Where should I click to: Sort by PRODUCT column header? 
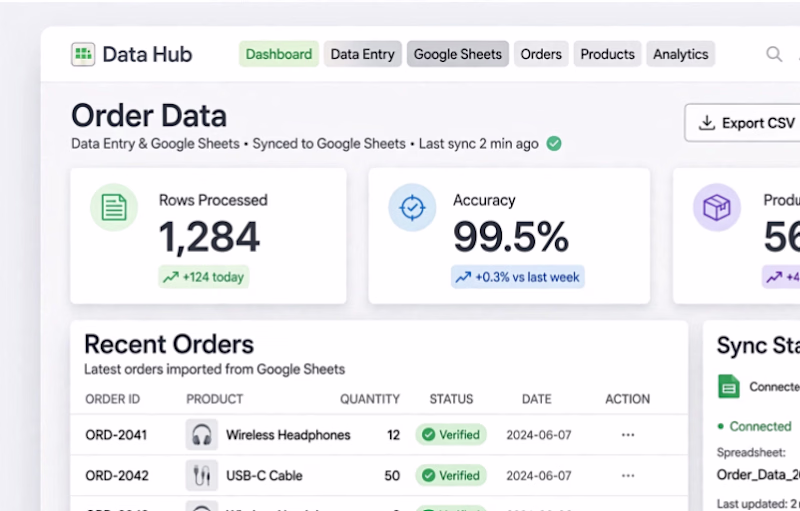[x=214, y=399]
